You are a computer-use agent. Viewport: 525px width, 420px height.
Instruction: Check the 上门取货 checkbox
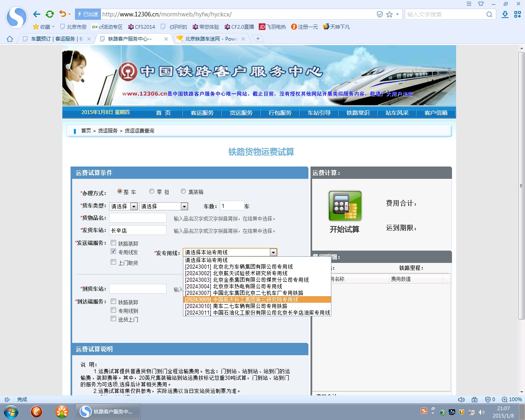(x=114, y=262)
